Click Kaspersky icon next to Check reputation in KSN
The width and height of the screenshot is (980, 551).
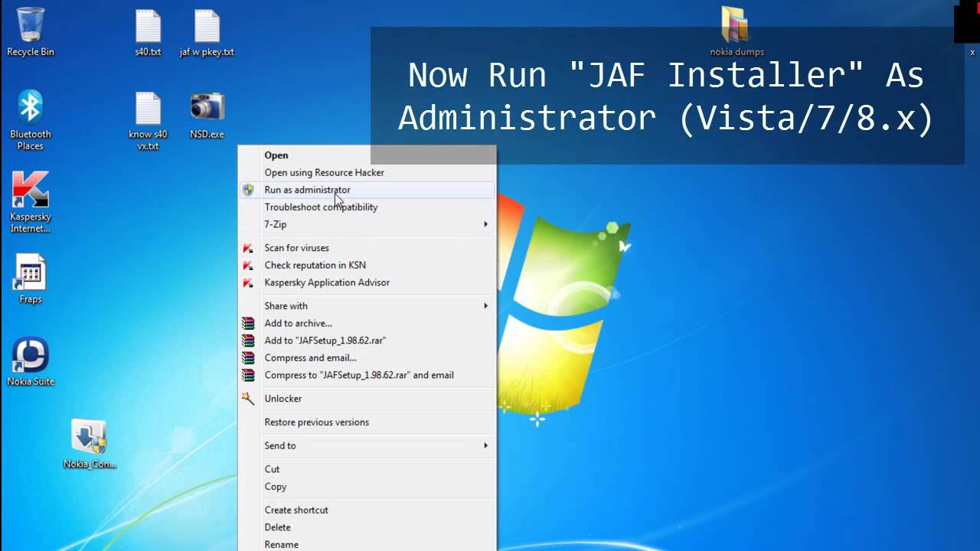click(248, 266)
